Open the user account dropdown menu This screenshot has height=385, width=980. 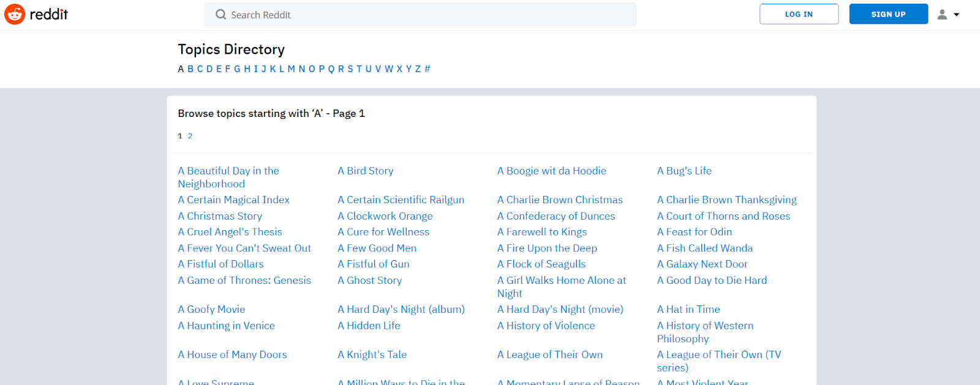(x=948, y=14)
